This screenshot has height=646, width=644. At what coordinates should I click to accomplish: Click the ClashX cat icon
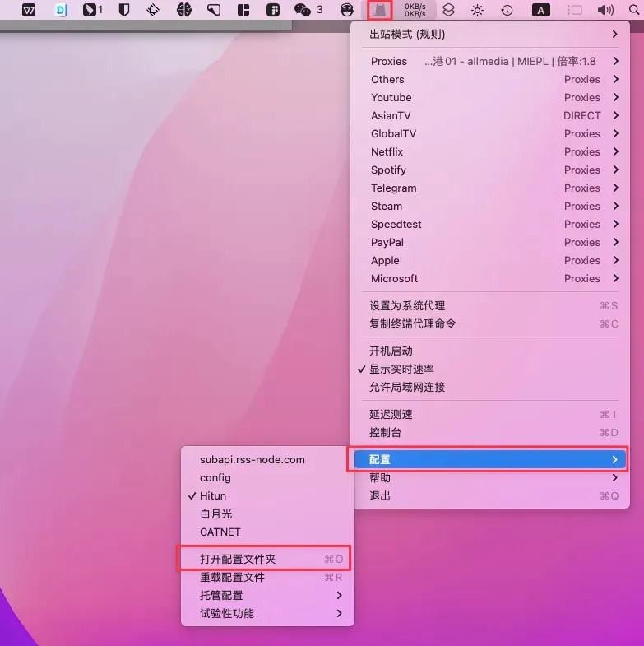(379, 10)
